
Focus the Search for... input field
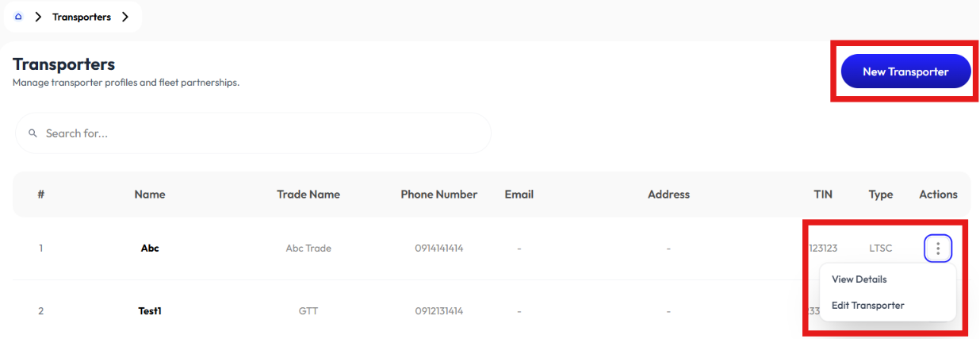[253, 133]
